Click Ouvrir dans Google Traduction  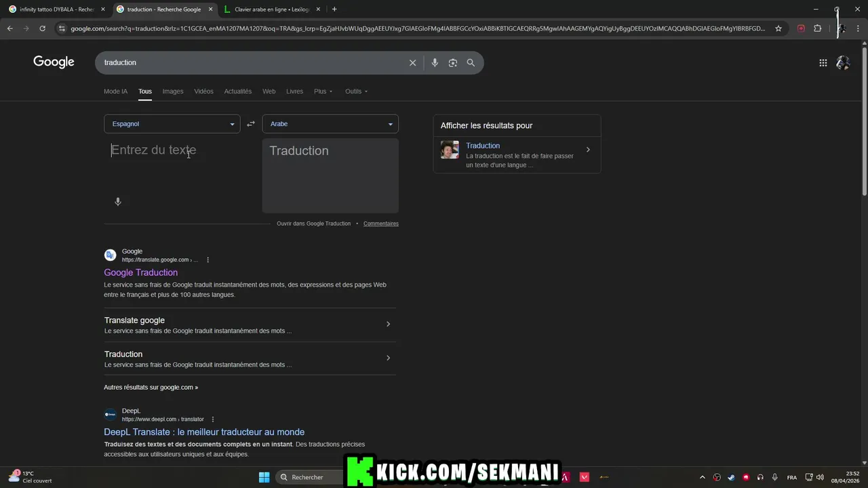click(313, 224)
